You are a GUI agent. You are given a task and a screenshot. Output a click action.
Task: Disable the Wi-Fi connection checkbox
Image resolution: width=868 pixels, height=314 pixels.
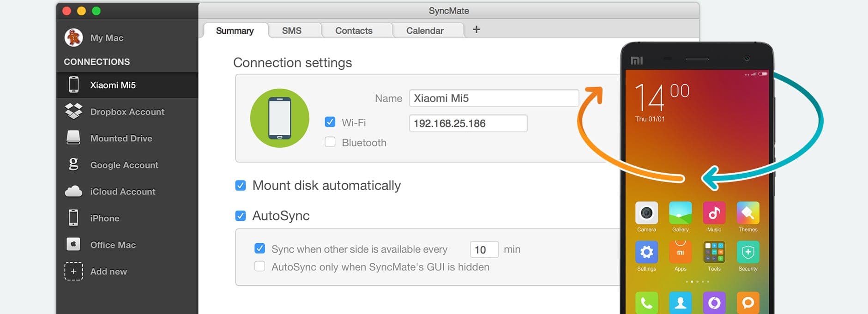point(330,122)
